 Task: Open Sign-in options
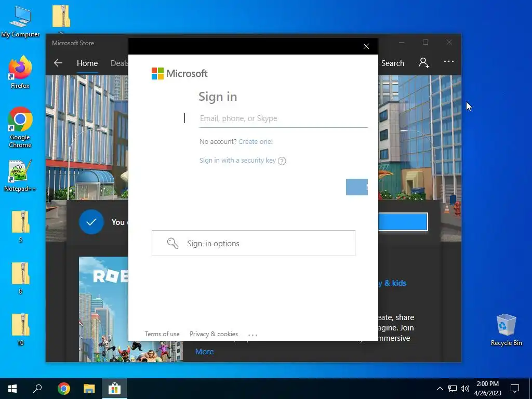254,243
